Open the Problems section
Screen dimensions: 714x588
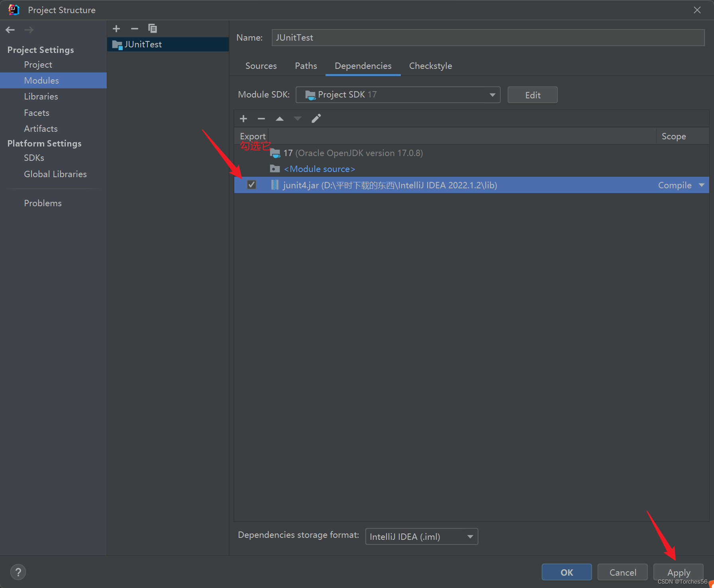(43, 203)
